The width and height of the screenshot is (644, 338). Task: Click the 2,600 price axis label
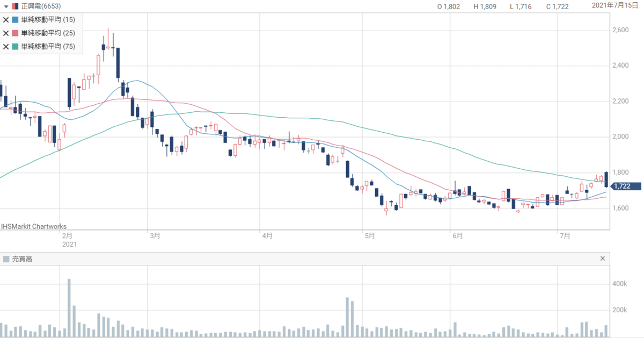[x=621, y=30]
